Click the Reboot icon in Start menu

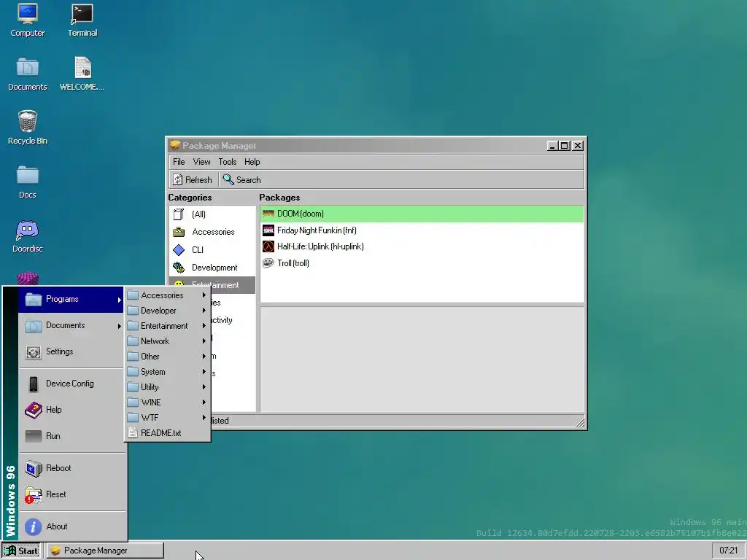[34, 469]
